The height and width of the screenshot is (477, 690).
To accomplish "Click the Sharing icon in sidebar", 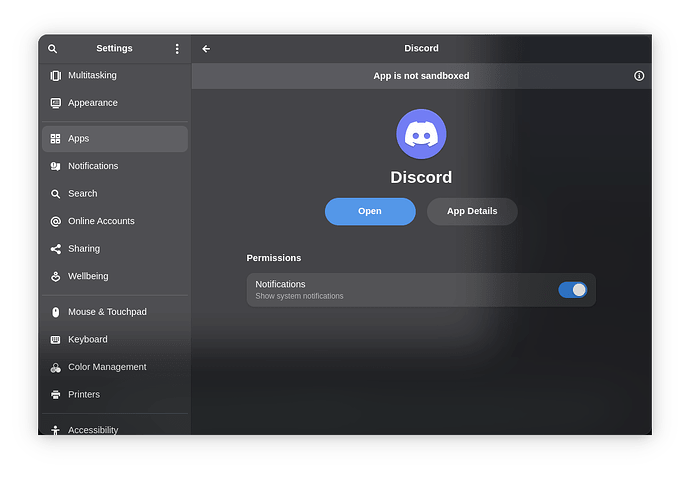I will (55, 249).
